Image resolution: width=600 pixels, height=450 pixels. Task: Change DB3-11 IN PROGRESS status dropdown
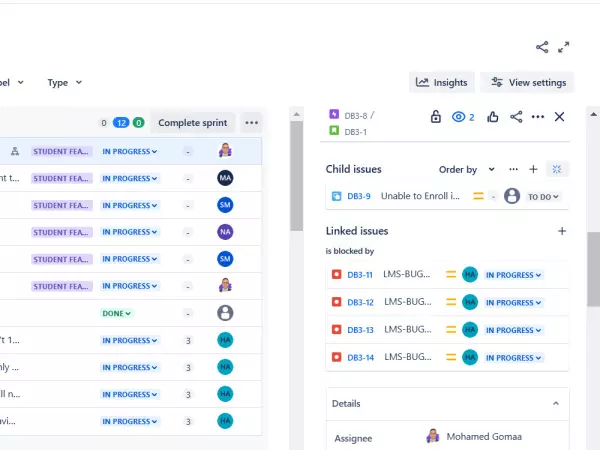click(513, 275)
